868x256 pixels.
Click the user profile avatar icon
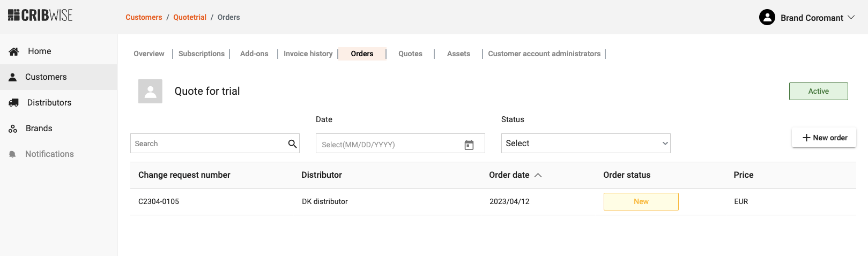767,18
